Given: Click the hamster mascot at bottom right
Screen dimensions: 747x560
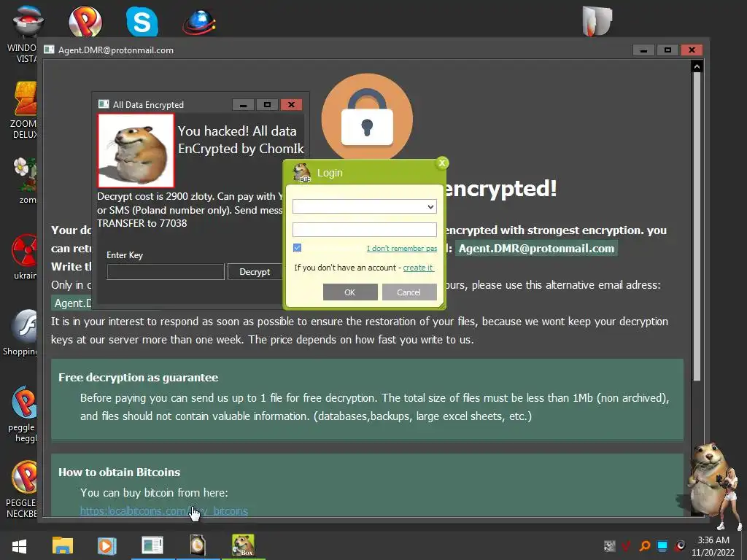Looking at the screenshot, I should [x=710, y=481].
